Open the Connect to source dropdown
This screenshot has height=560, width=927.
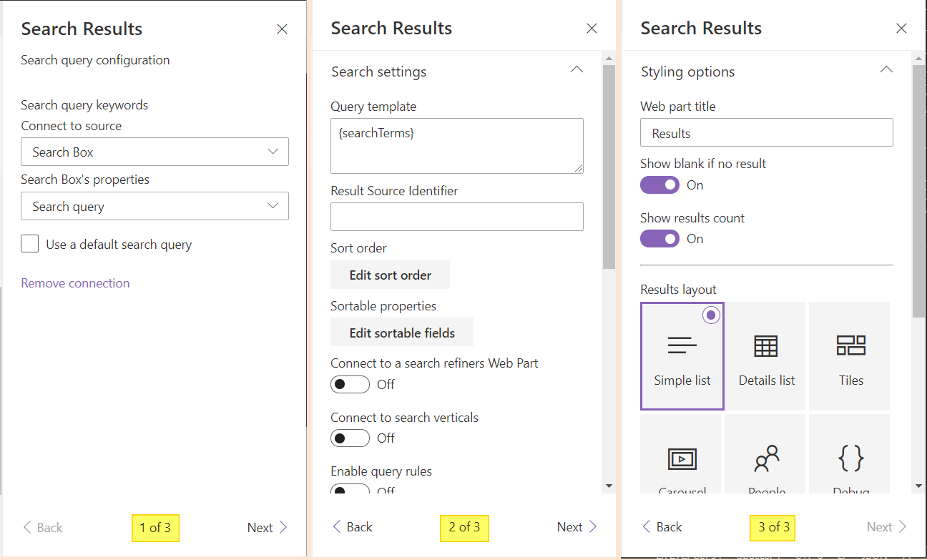coord(154,152)
